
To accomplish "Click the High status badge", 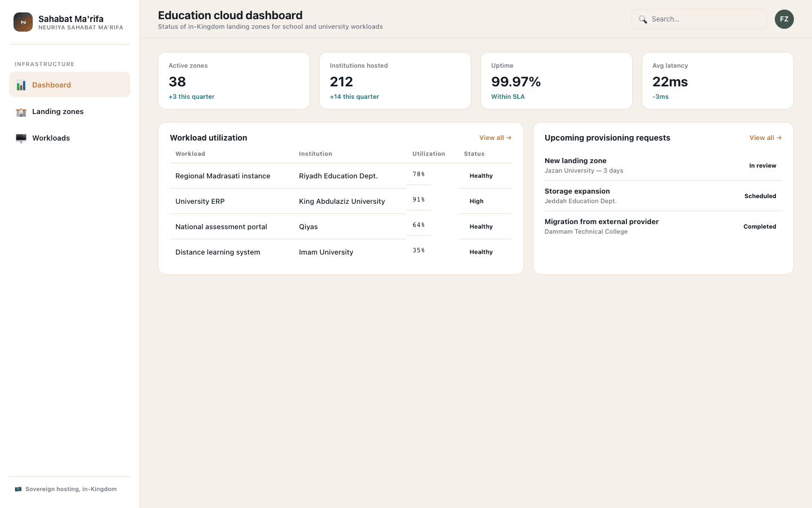I will click(476, 202).
